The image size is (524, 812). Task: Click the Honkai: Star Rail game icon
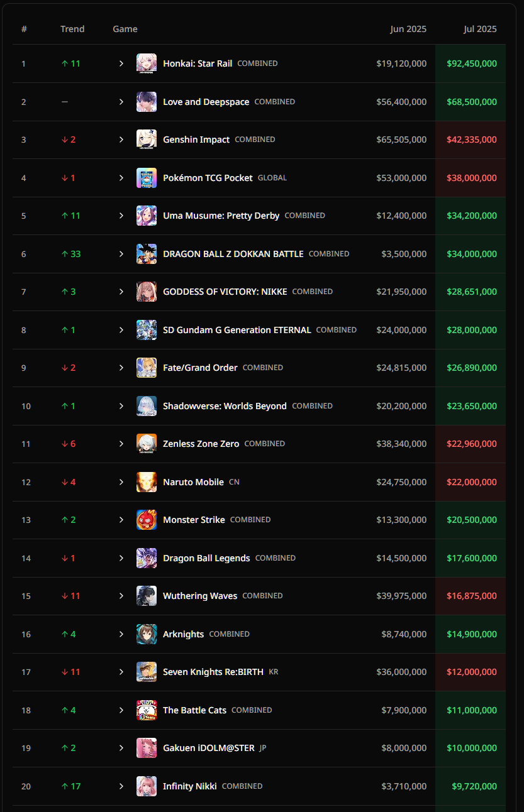point(147,63)
